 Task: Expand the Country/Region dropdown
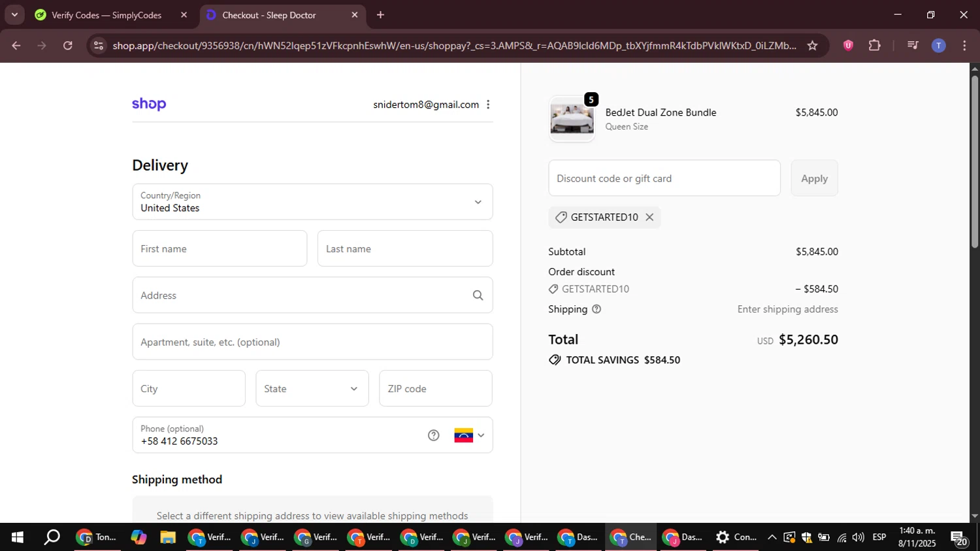pos(312,202)
